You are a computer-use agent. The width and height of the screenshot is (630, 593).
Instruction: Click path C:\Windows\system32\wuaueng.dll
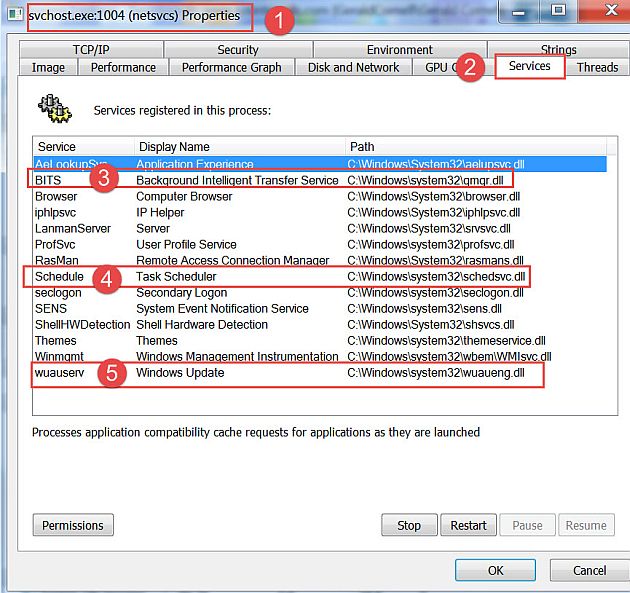[x=436, y=373]
